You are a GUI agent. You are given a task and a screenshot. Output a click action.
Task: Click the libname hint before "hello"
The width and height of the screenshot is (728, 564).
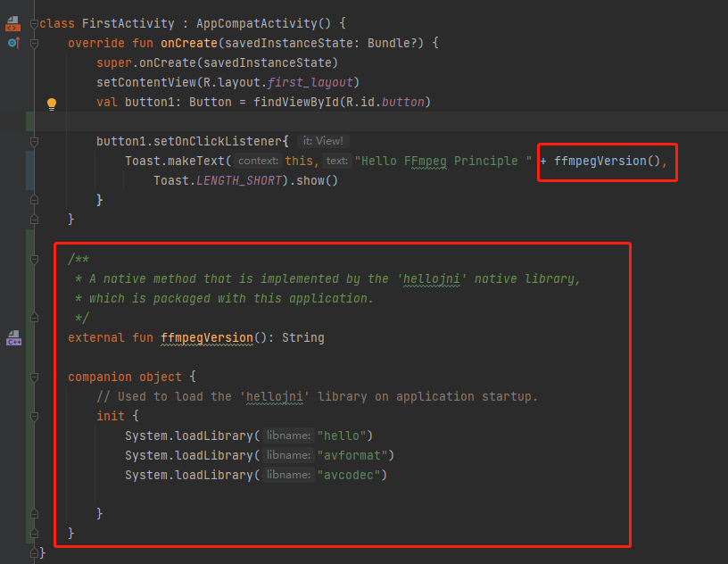[x=289, y=435]
